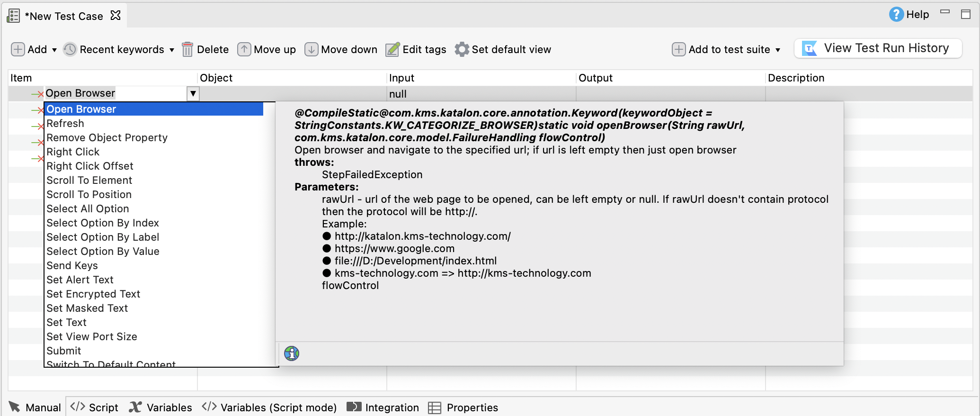Click the Move up arrow icon
This screenshot has width=980, height=416.
pyautogui.click(x=244, y=49)
